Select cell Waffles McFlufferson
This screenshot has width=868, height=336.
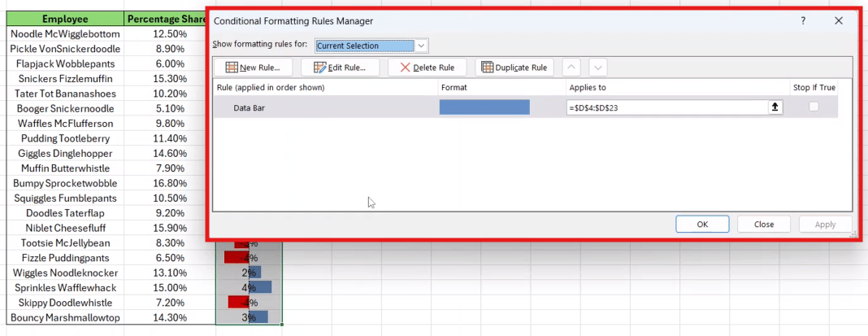pyautogui.click(x=65, y=124)
